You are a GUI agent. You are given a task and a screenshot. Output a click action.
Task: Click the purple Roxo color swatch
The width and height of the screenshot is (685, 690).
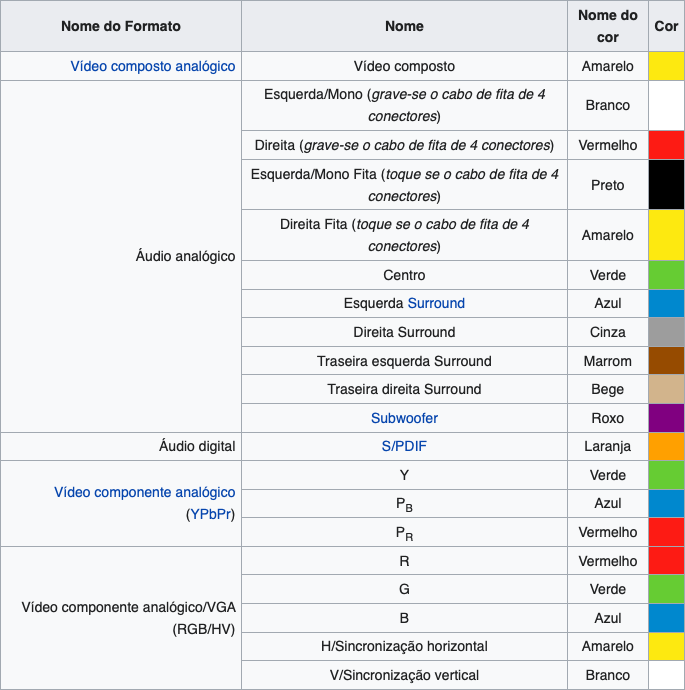tap(666, 418)
